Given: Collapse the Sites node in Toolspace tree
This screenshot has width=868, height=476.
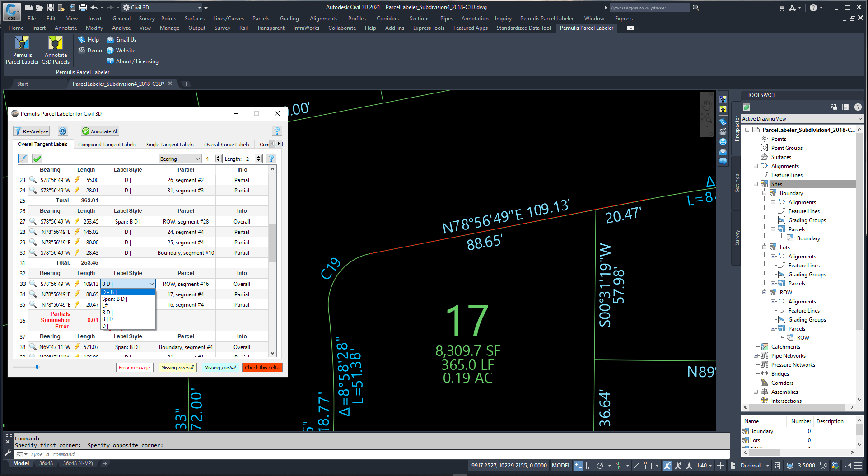Looking at the screenshot, I should click(756, 184).
